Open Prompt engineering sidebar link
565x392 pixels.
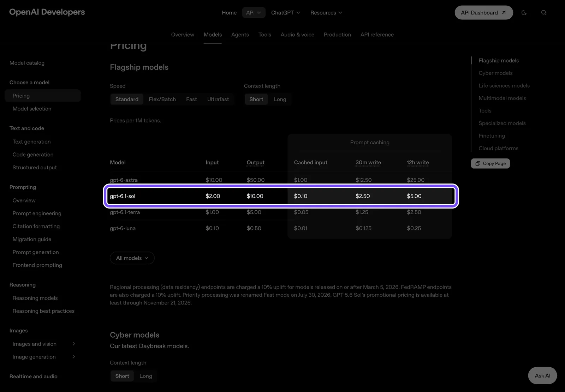[37, 213]
